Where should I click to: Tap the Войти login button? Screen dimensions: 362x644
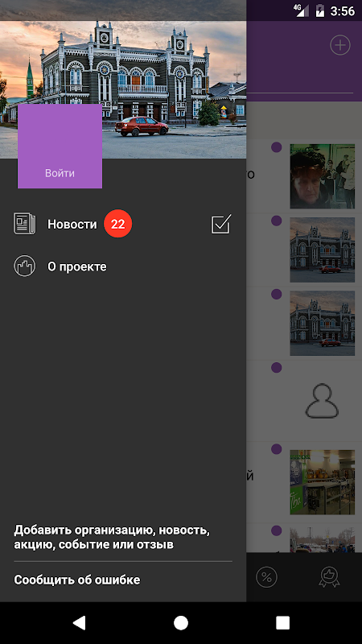tap(60, 147)
